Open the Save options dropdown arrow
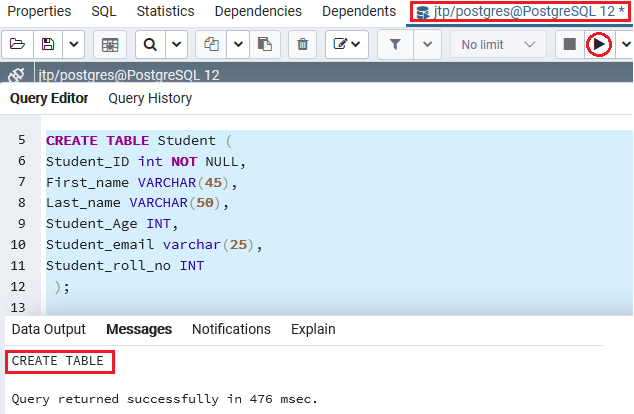 (74, 45)
